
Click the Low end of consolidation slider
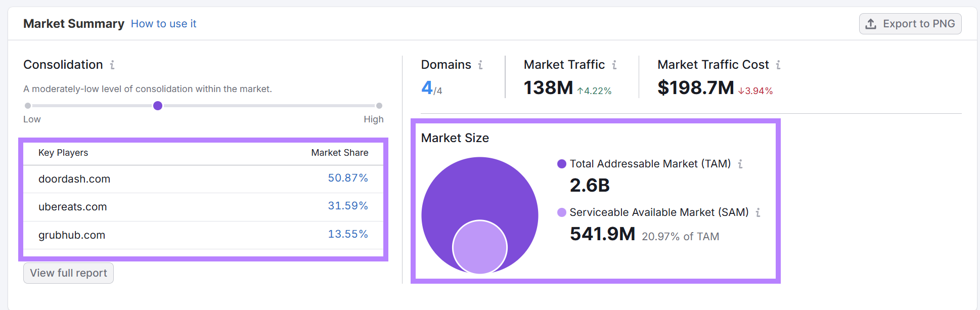coord(28,106)
